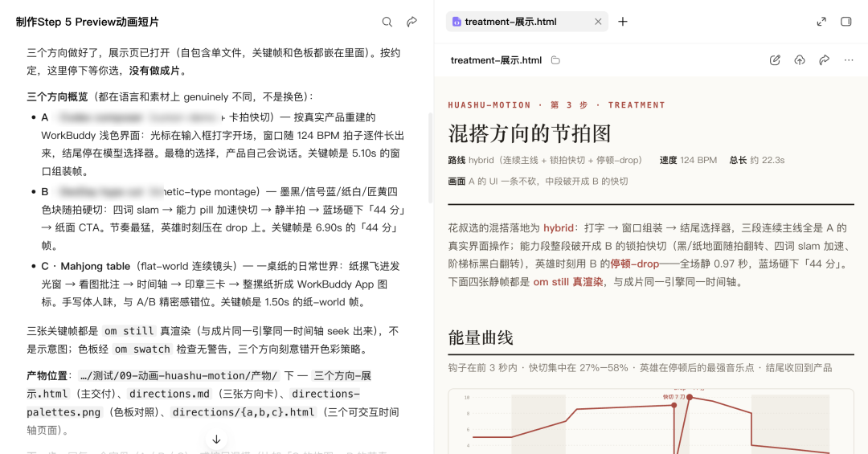The height and width of the screenshot is (454, 868).
Task: Open a new tab with plus button
Action: [x=623, y=22]
